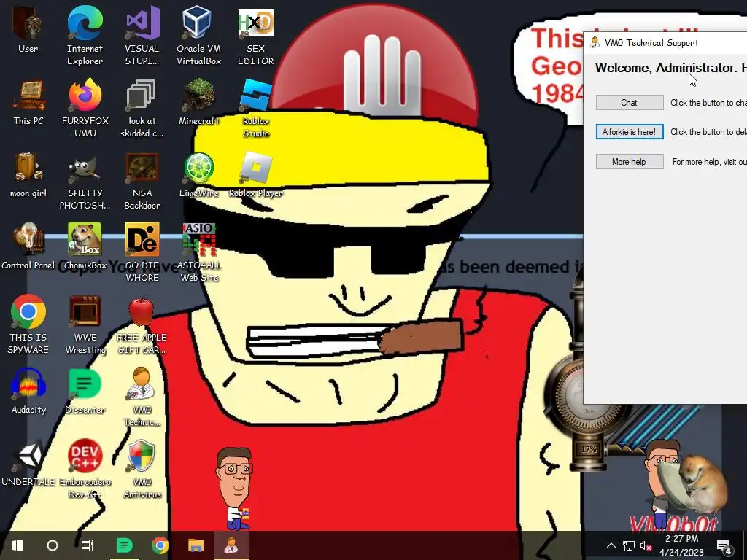Open Oracle VM VirtualBox desktop icon
The width and height of the screenshot is (747, 560).
point(198,36)
